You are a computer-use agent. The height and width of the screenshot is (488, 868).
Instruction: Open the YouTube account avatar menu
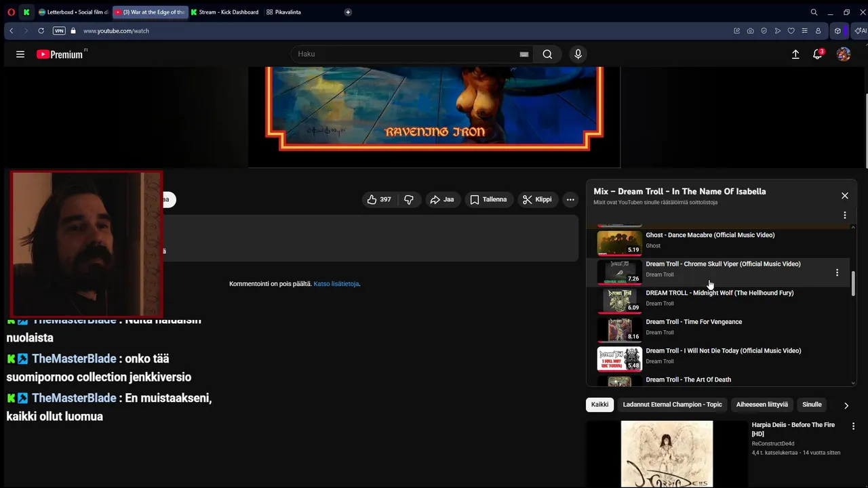click(x=844, y=54)
